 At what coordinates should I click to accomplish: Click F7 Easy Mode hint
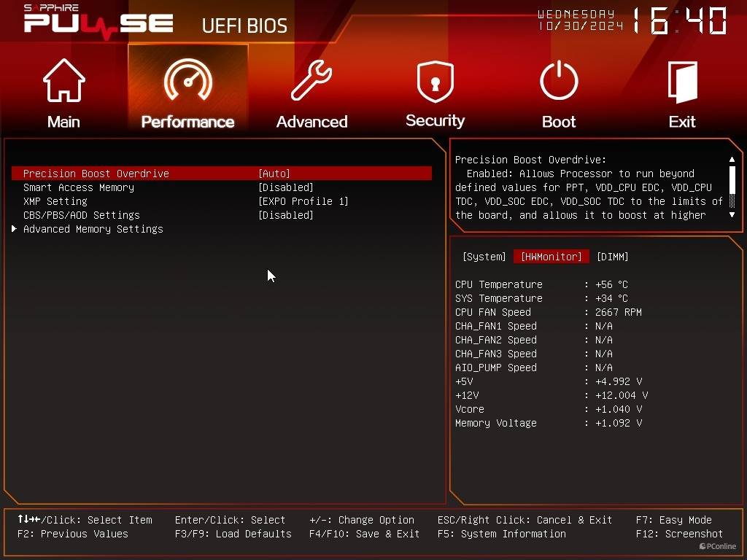673,520
